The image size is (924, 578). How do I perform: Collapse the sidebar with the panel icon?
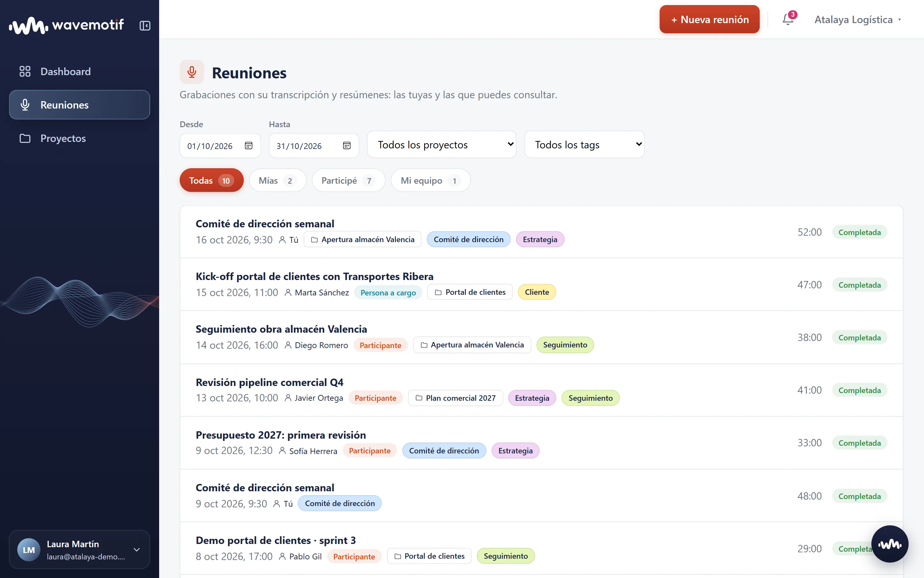(145, 26)
